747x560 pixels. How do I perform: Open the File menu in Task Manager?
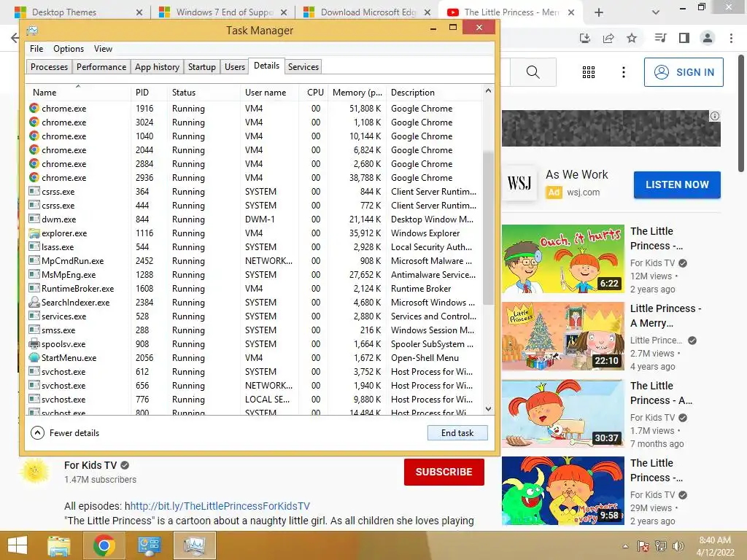tap(36, 49)
